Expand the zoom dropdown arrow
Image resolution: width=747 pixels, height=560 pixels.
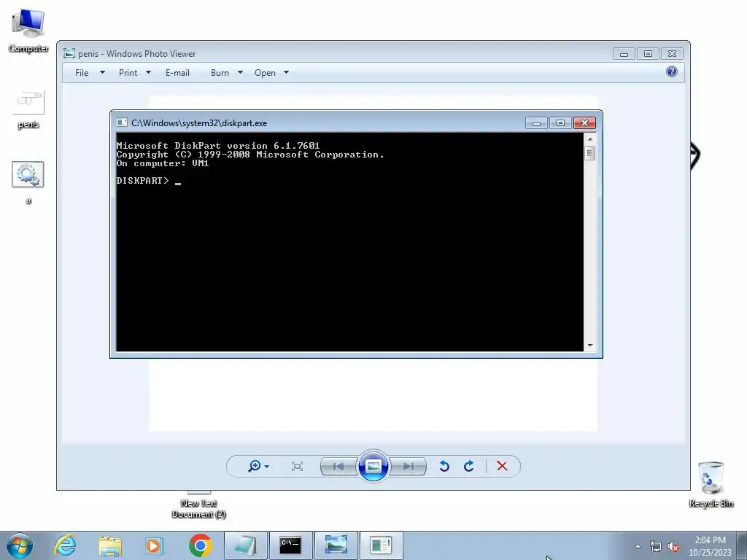[x=267, y=466]
